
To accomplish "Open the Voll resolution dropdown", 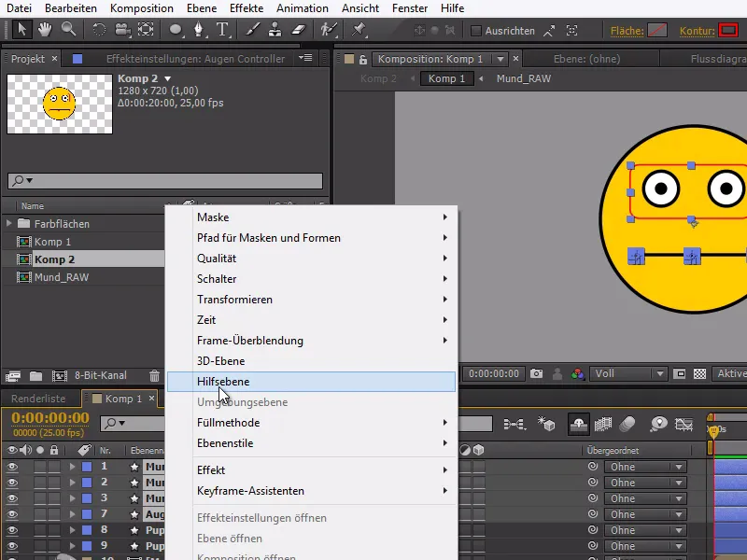I will tap(627, 374).
